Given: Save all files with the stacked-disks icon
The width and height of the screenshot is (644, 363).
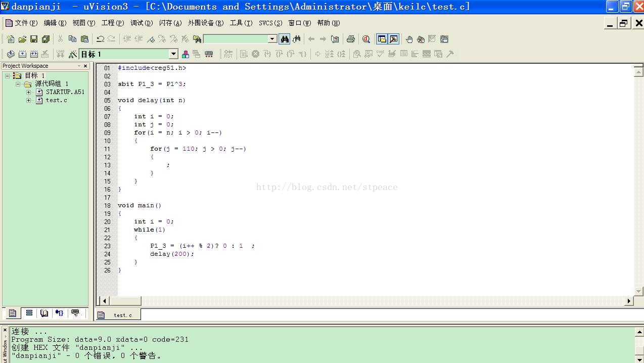Looking at the screenshot, I should 45,39.
